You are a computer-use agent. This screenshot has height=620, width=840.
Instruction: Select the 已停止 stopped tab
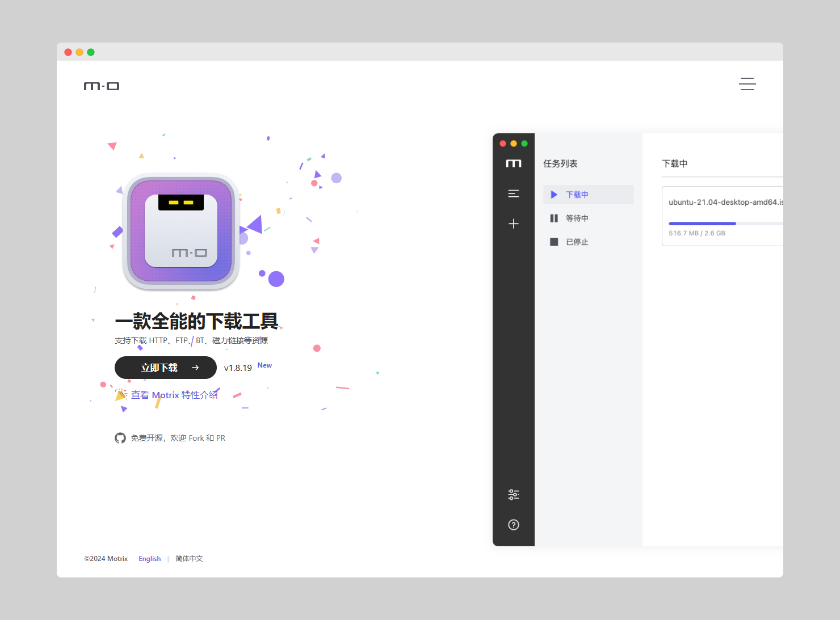577,242
